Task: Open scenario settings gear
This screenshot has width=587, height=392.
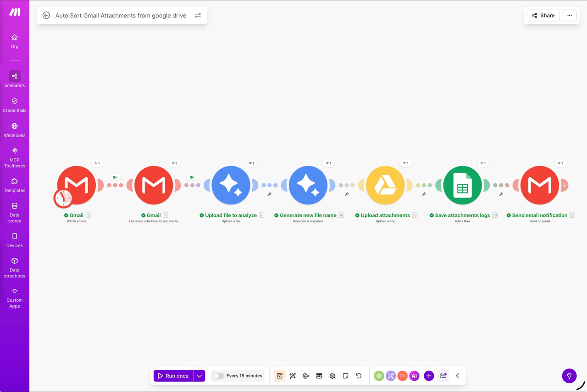Action: (x=332, y=376)
